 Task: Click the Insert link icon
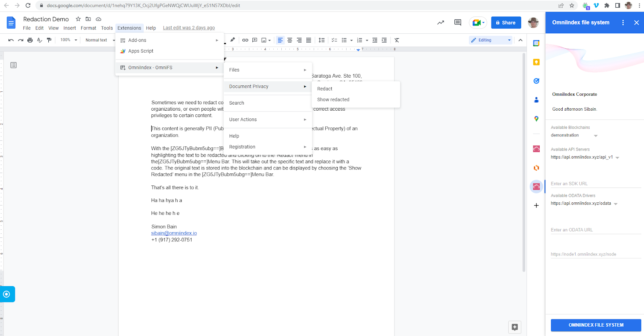(x=245, y=40)
